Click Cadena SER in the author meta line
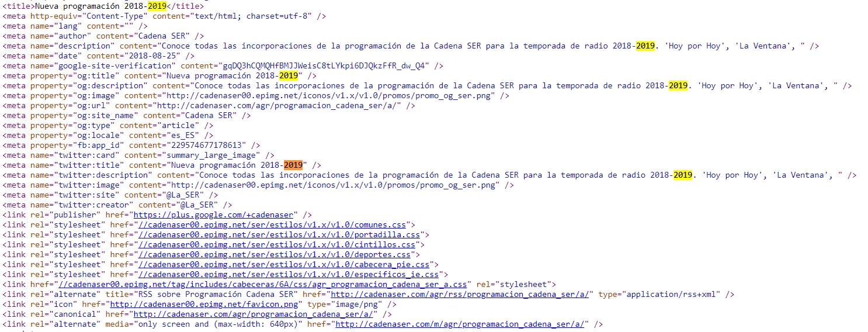The width and height of the screenshot is (868, 332). click(162, 36)
